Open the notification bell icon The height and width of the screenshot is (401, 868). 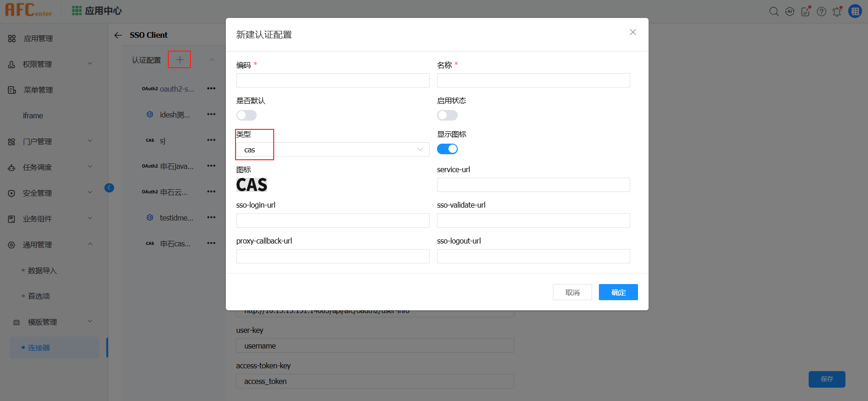837,12
